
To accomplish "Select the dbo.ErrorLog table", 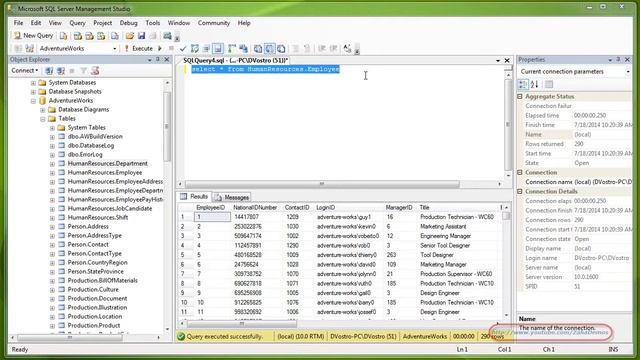I will pyautogui.click(x=85, y=154).
